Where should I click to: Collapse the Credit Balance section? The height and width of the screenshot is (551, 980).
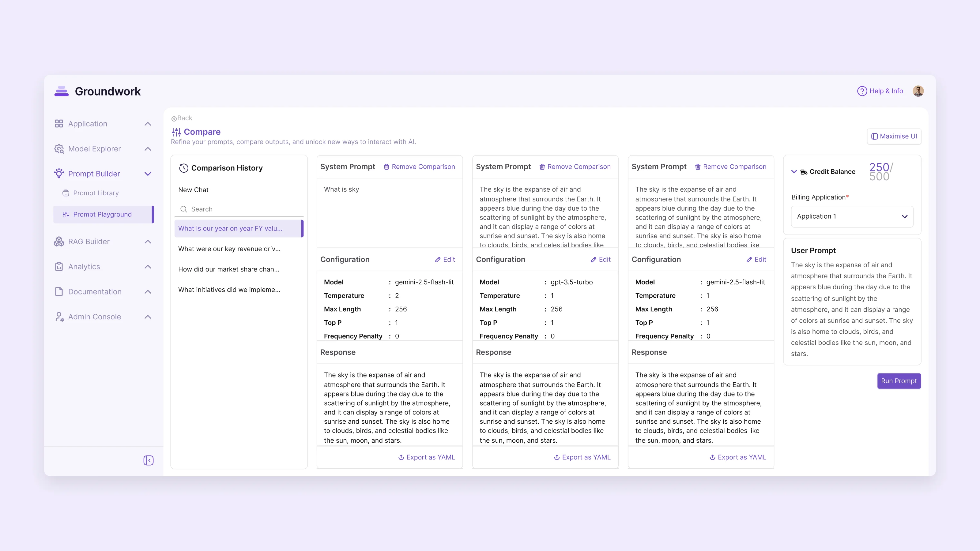point(794,171)
